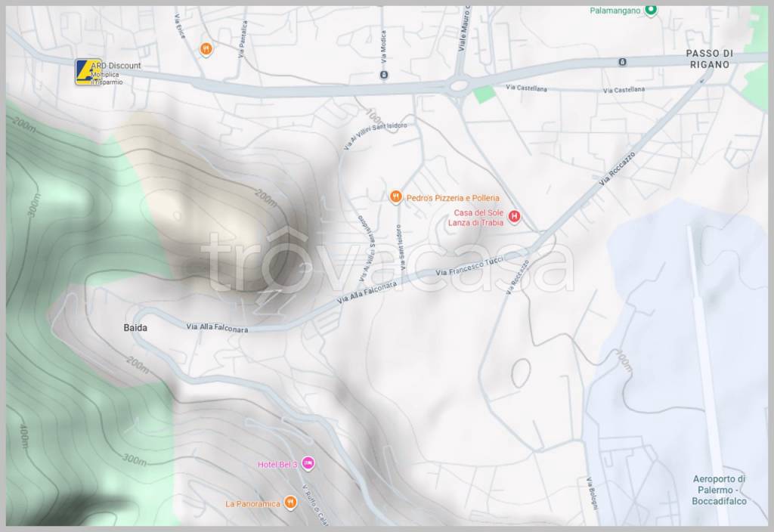Click the Pedro's Pizzeria e Polleria label

[x=453, y=198]
